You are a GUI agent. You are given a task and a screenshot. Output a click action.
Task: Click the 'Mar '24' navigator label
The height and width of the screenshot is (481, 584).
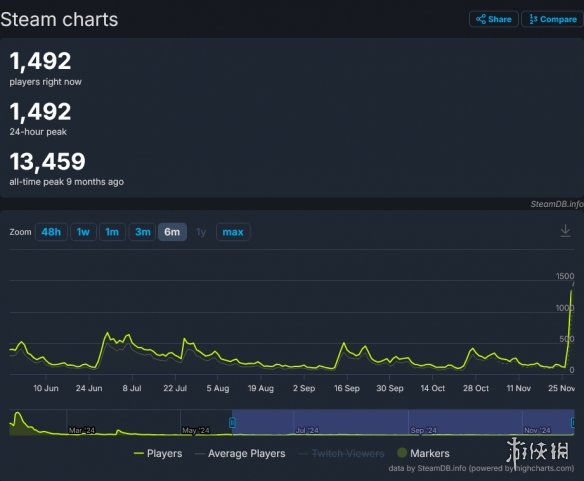click(82, 430)
